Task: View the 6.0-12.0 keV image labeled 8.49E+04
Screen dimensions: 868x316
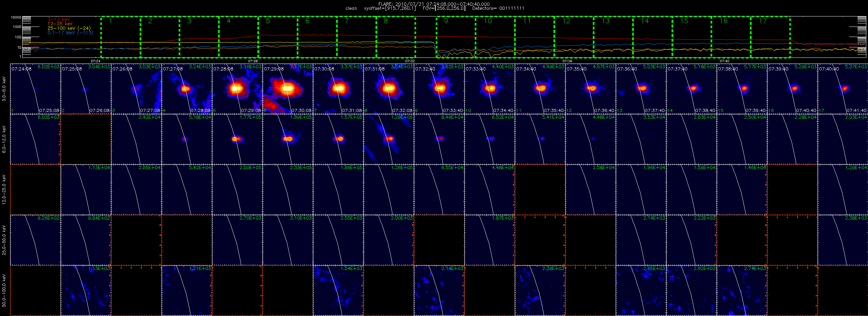Action: pos(439,139)
